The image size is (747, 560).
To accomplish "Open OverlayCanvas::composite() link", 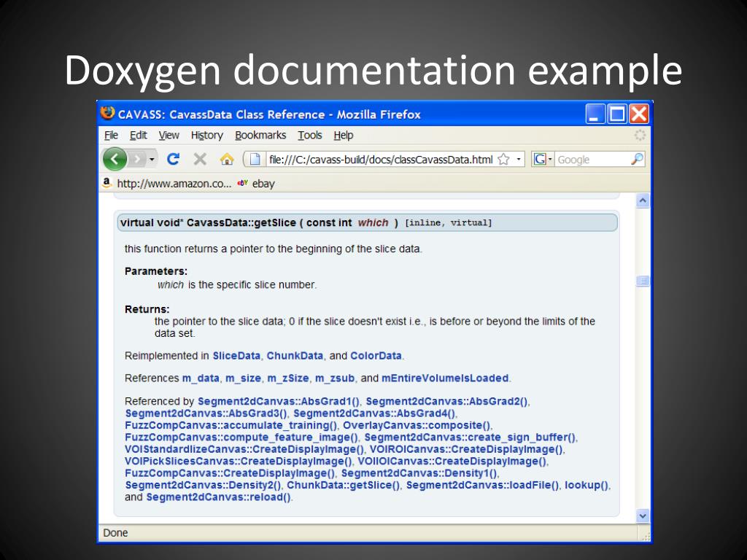I will pyautogui.click(x=417, y=425).
